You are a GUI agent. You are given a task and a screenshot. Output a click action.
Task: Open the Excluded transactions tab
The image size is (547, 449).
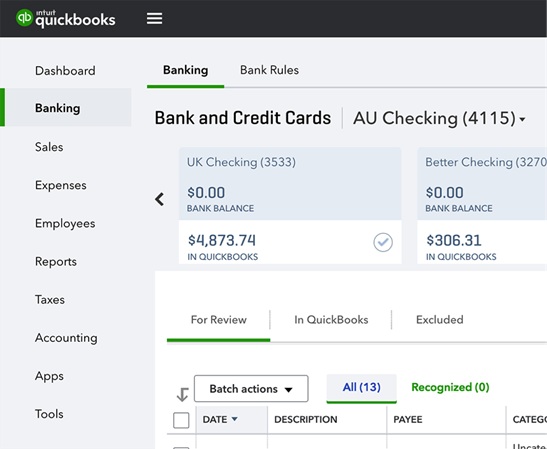[440, 320]
